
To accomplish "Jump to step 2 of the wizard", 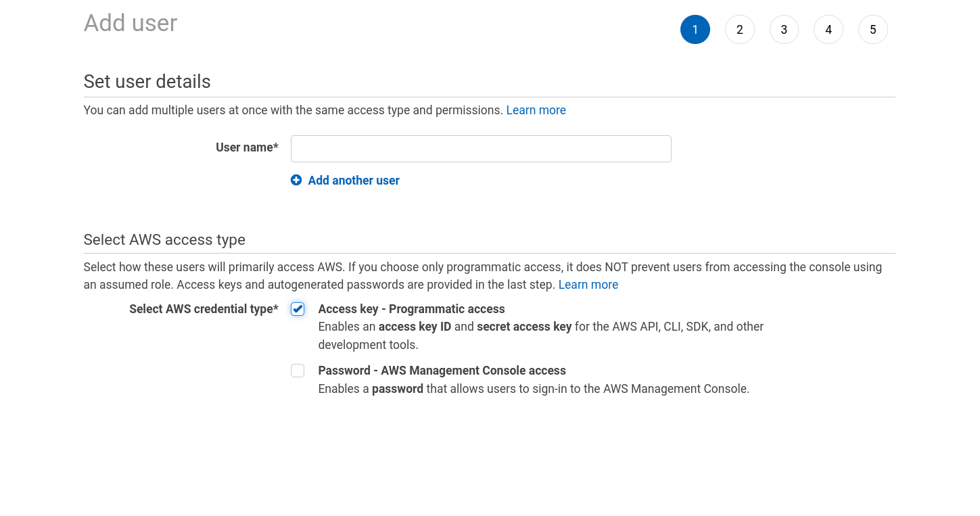I will (x=739, y=29).
